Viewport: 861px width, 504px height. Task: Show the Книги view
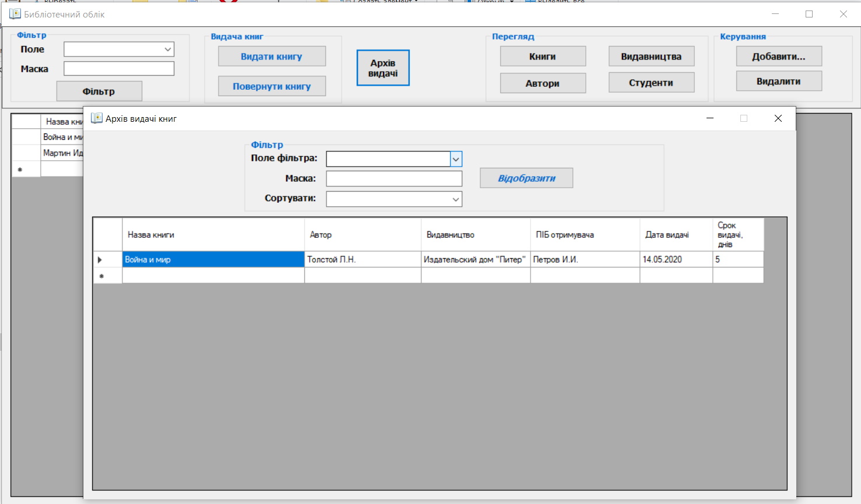point(543,57)
